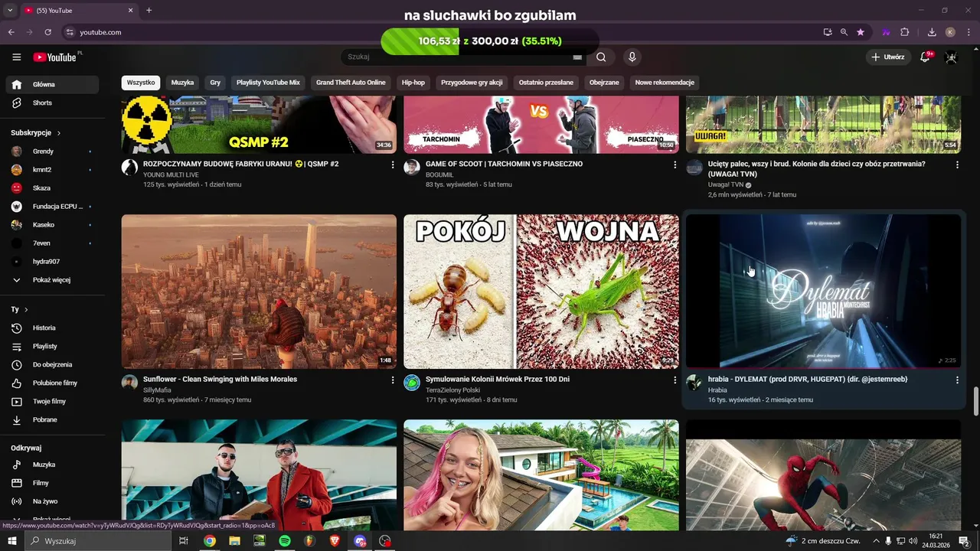Click the YouTube logo to go home

[x=56, y=57]
